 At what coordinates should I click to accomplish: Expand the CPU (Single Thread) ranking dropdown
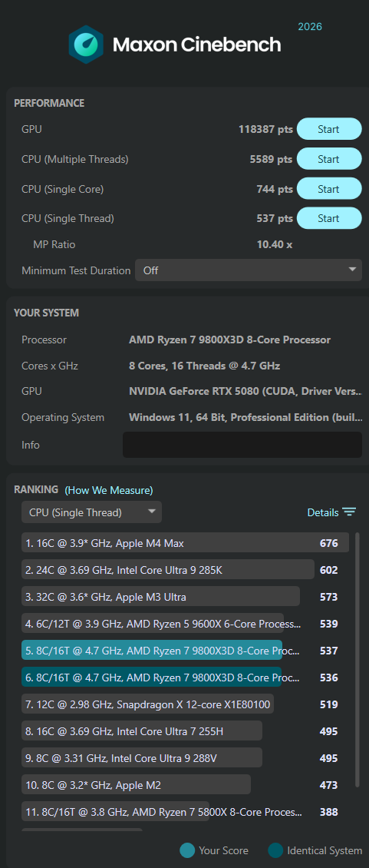point(92,512)
